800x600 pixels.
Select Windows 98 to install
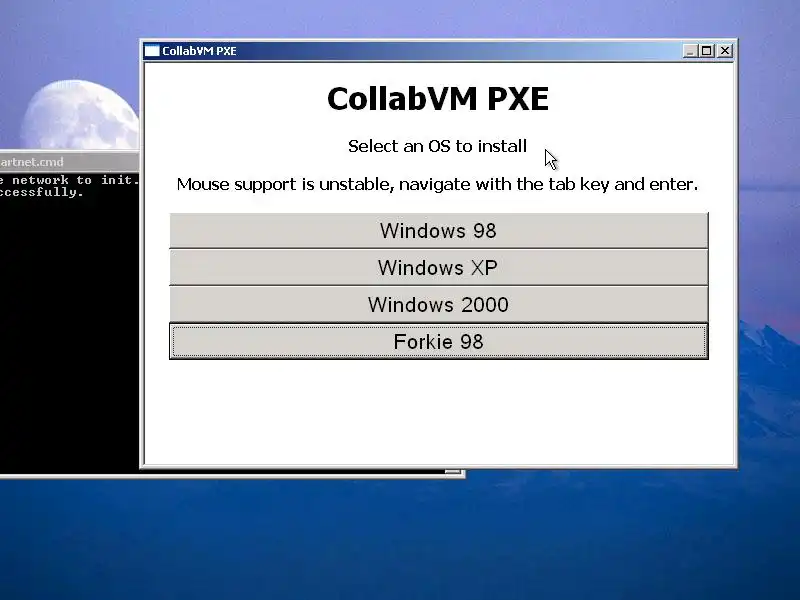click(438, 231)
